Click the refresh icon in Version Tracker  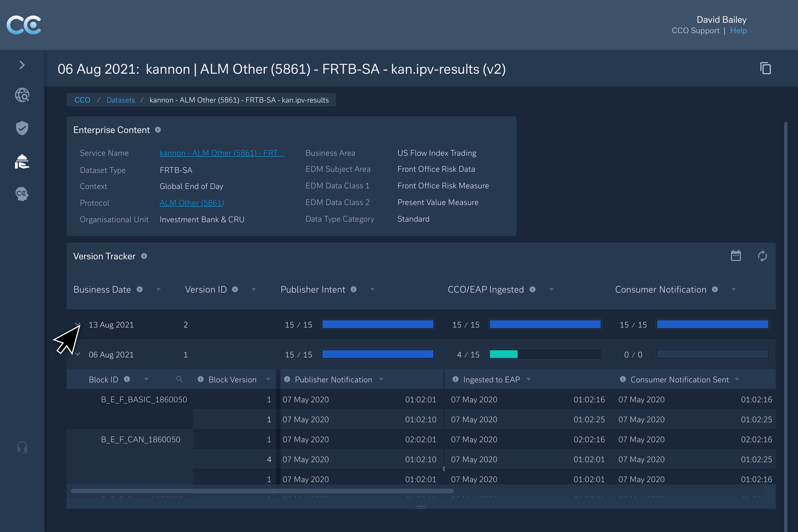[x=762, y=256]
